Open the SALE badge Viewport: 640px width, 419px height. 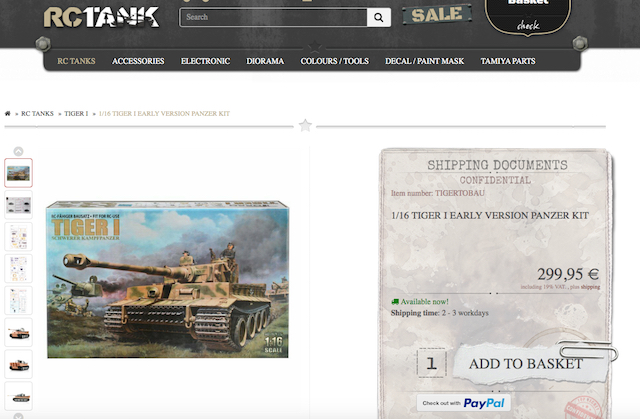point(437,15)
